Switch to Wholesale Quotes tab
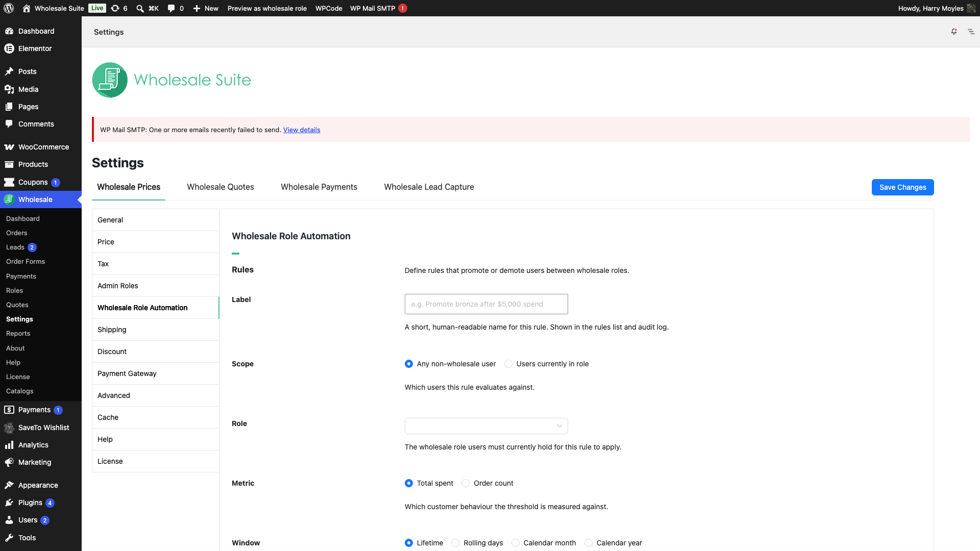 [x=220, y=187]
